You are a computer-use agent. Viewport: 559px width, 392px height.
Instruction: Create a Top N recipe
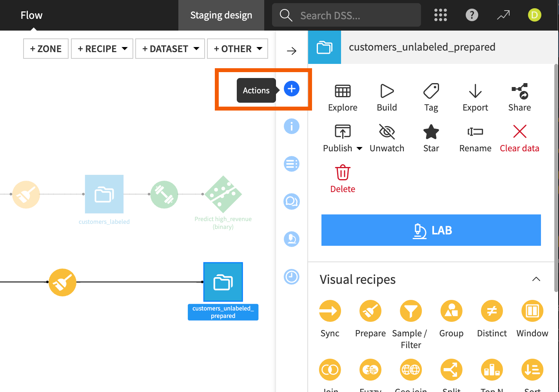492,370
